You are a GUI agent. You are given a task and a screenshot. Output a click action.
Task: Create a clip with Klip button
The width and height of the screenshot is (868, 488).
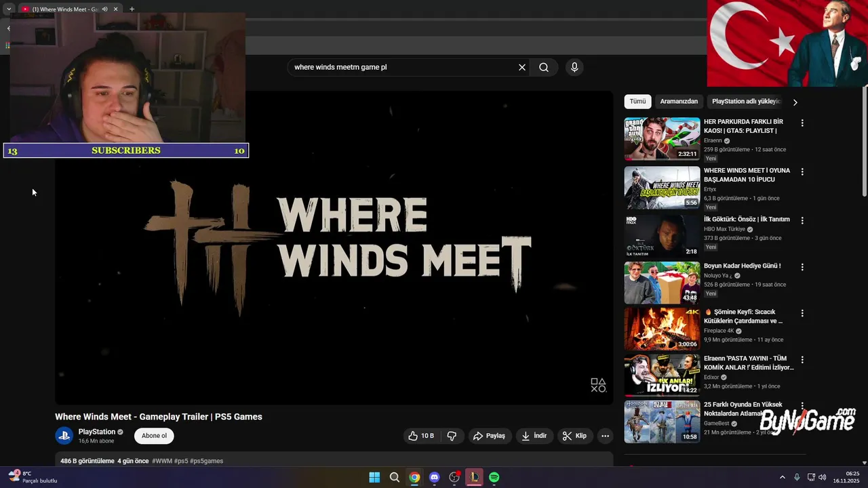574,436
